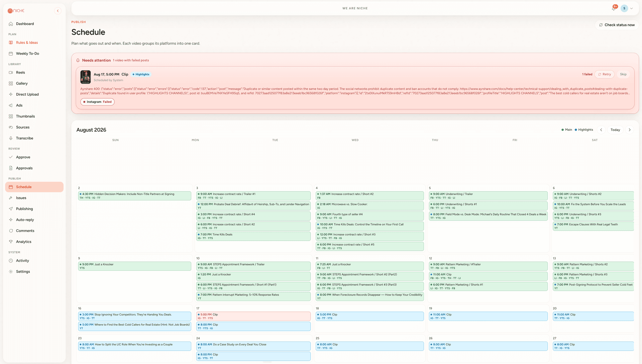Click the NICHE logo
The image size is (642, 364).
[16, 11]
